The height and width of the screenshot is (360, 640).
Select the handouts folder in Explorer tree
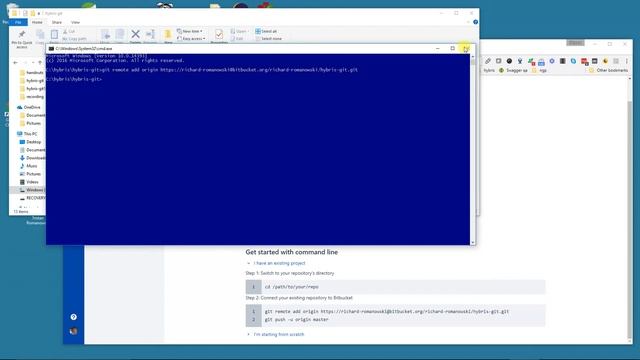pyautogui.click(x=32, y=73)
